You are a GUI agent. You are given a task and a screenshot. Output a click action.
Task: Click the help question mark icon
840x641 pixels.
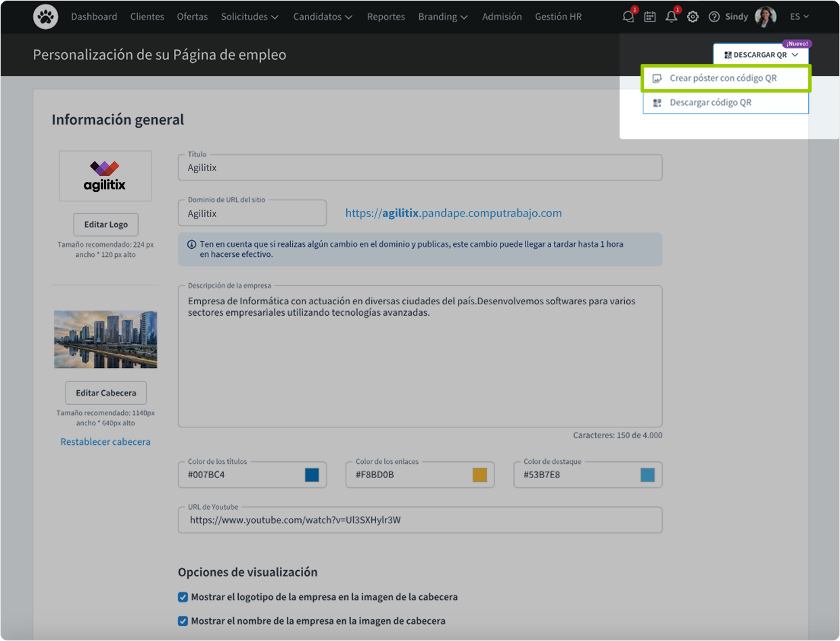[x=715, y=16]
